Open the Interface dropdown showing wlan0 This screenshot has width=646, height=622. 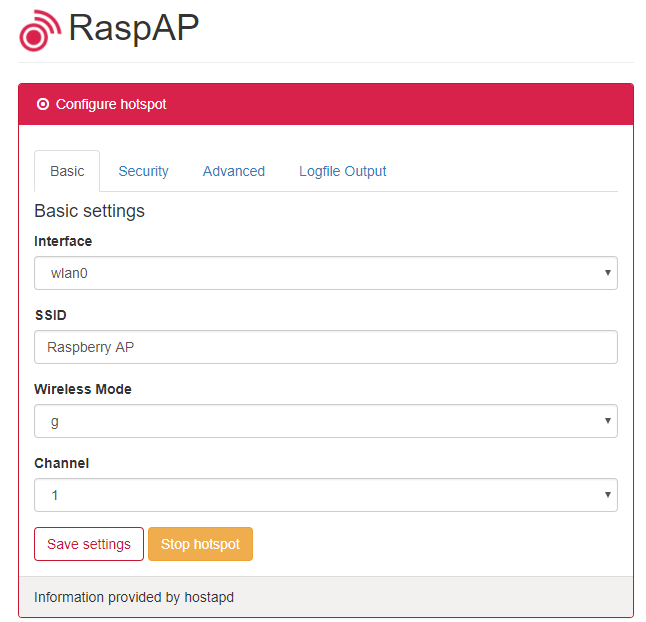coord(325,273)
